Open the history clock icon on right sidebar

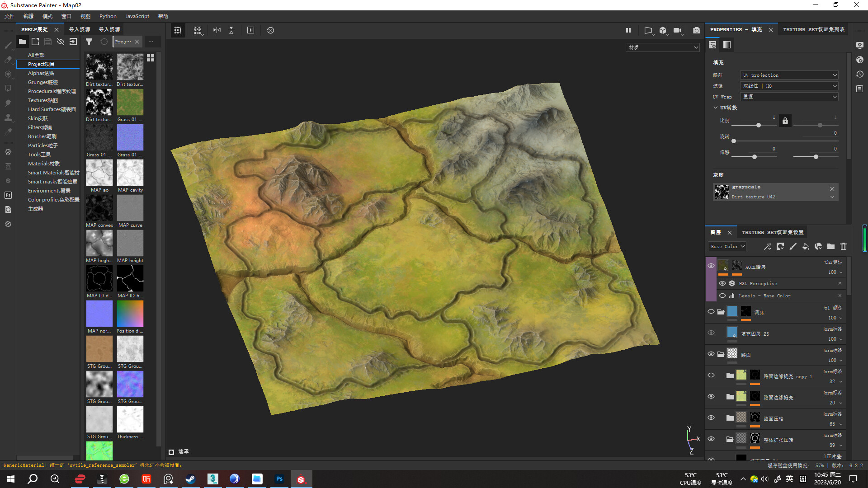pos(860,74)
